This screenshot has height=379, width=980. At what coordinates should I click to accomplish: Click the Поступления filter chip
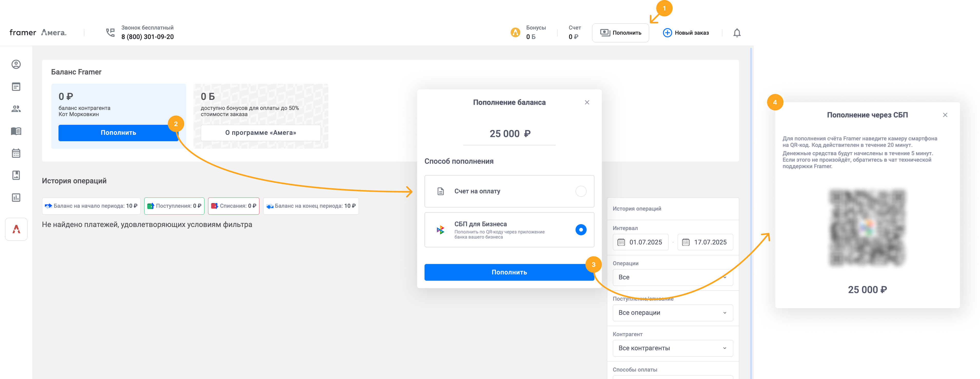tap(174, 206)
